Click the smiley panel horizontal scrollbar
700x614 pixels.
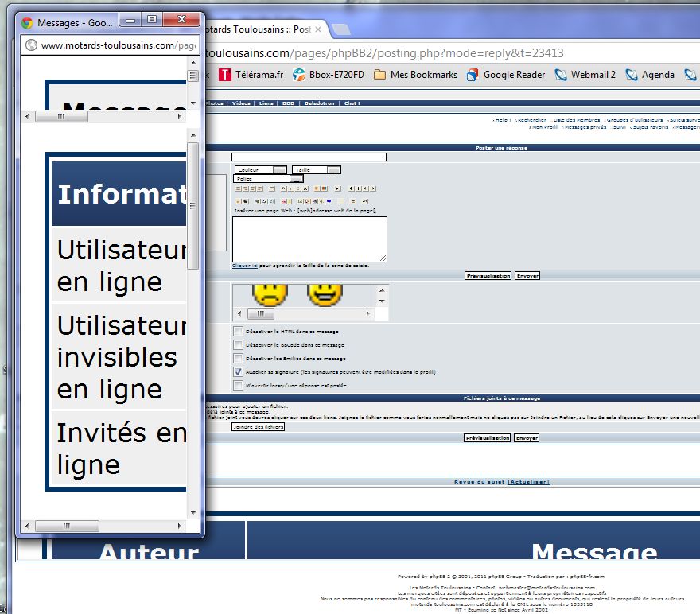pos(302,314)
